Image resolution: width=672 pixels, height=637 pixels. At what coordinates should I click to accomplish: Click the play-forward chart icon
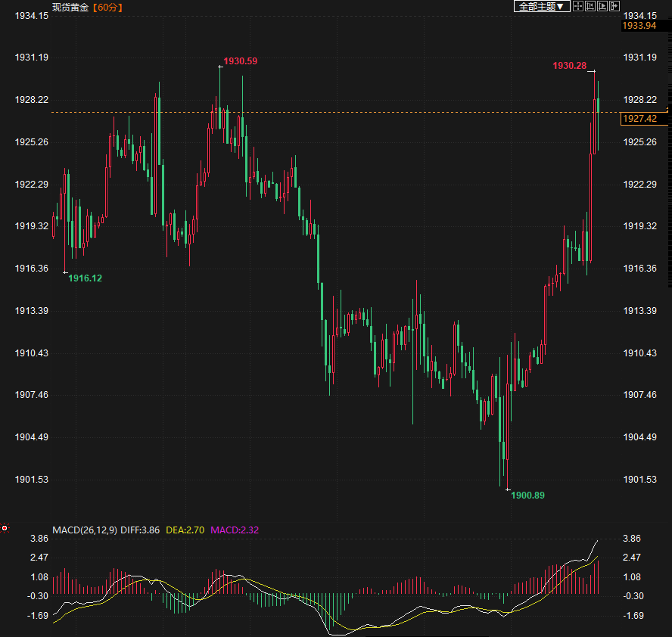click(x=602, y=7)
